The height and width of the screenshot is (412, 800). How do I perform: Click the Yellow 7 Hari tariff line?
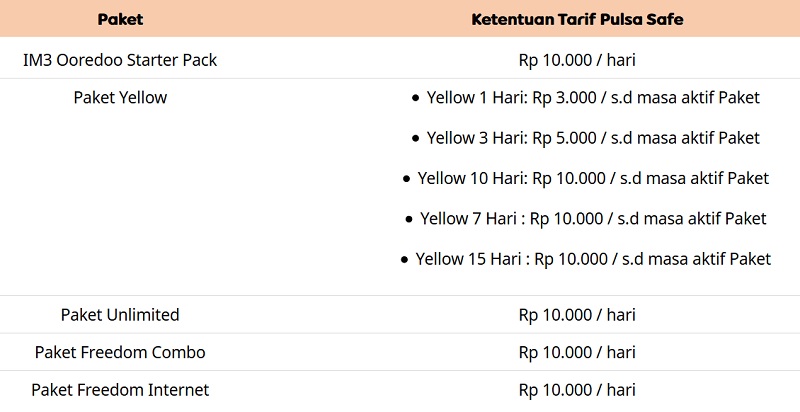(593, 218)
